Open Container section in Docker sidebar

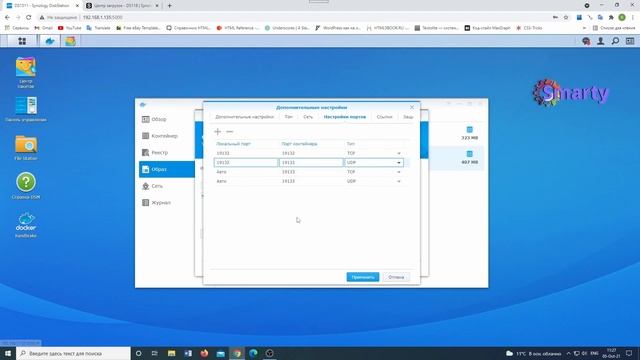pos(167,136)
